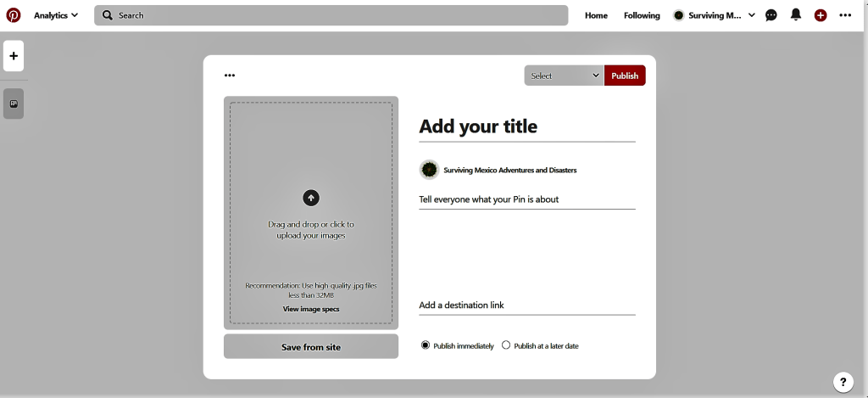Select Publish immediately radio option
This screenshot has height=398, width=868.
click(426, 345)
